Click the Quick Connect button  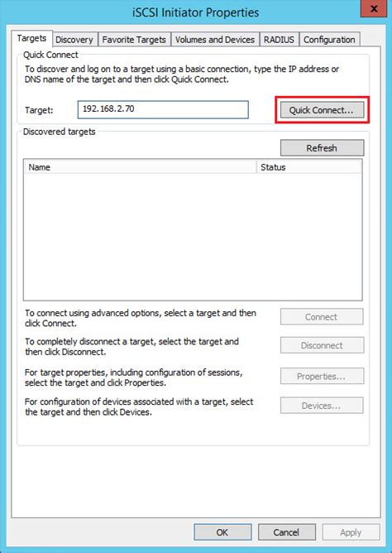tap(322, 110)
